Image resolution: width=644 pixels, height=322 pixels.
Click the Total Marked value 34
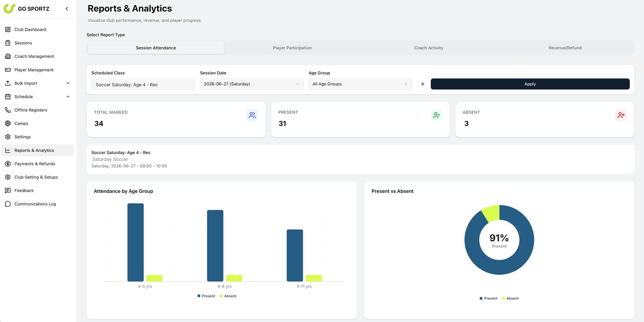click(x=99, y=124)
